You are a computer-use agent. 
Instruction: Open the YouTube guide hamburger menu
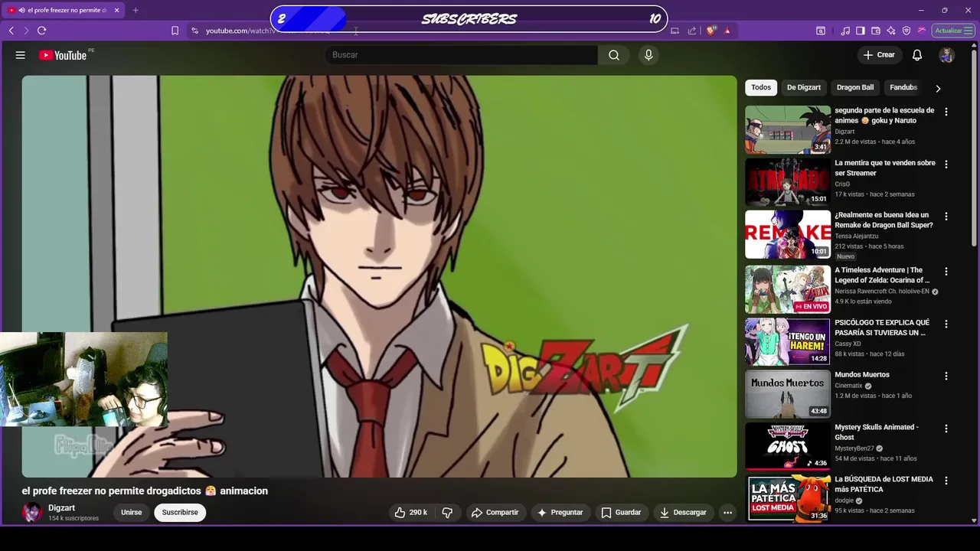click(x=21, y=55)
